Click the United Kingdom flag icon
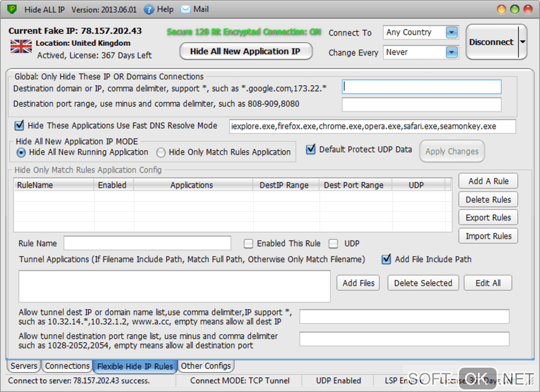Screen dimensions: 540x392 point(21,46)
